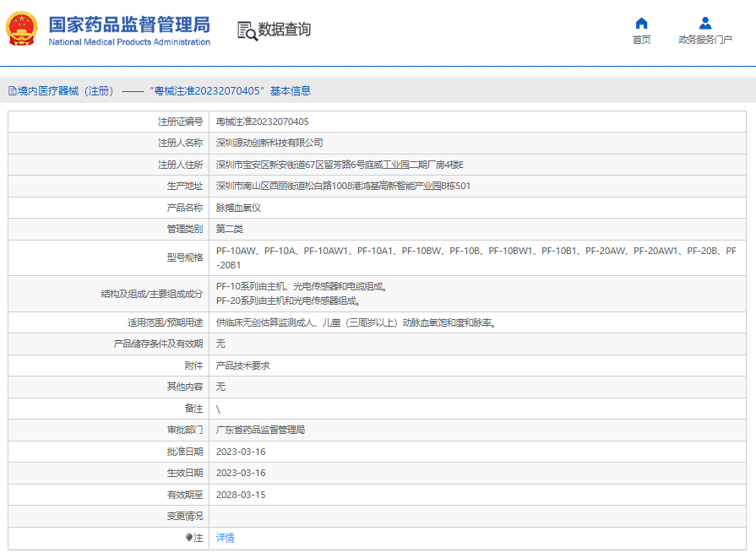Image resolution: width=756 pixels, height=558 pixels.
Task: Click PF-20系列 composition line
Action: click(289, 301)
